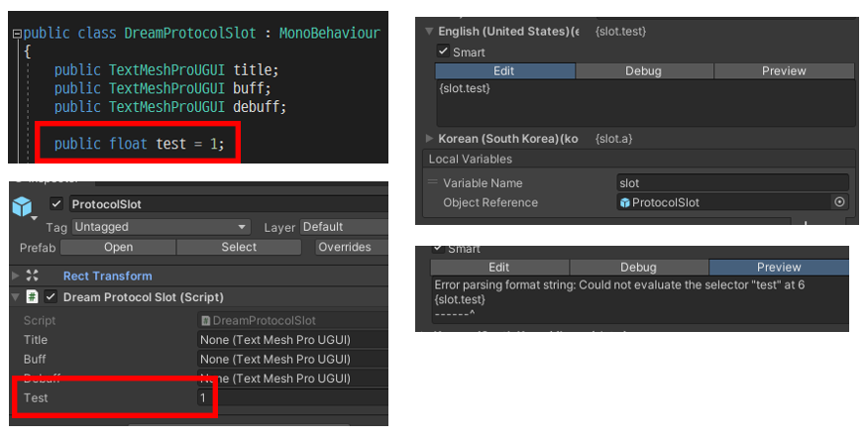Viewport: 868px width, 439px height.
Task: Click the drag handle beside Variable Name
Action: point(432,182)
